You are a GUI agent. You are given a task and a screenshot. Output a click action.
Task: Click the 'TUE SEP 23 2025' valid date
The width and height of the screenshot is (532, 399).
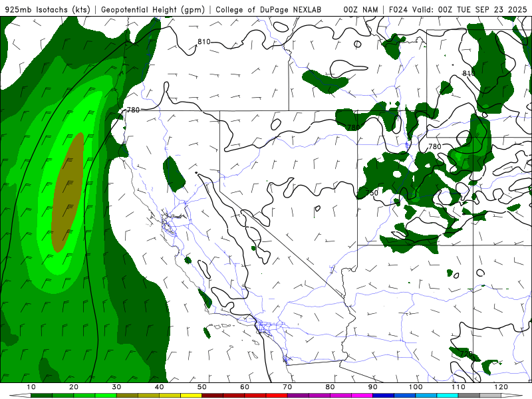click(491, 10)
